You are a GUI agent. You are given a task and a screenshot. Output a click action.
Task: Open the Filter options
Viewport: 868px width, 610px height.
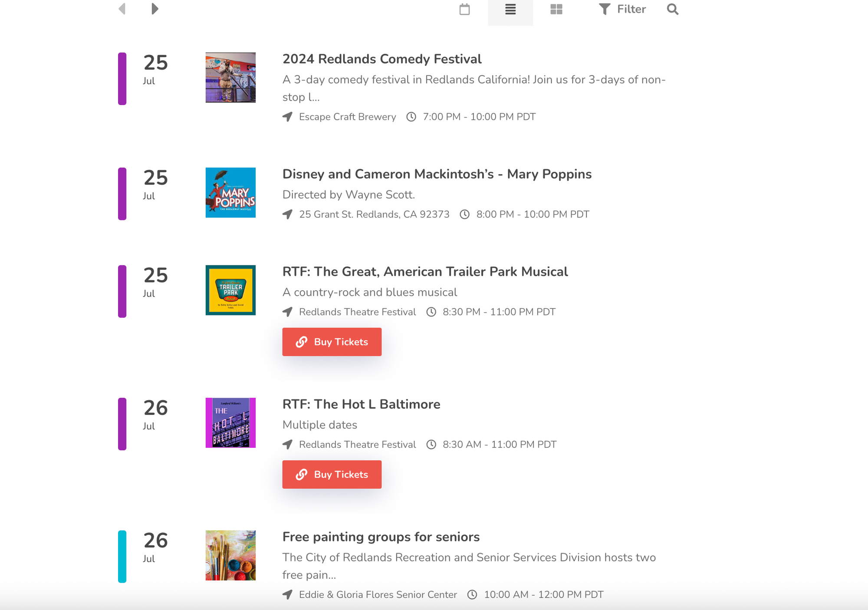pos(622,9)
